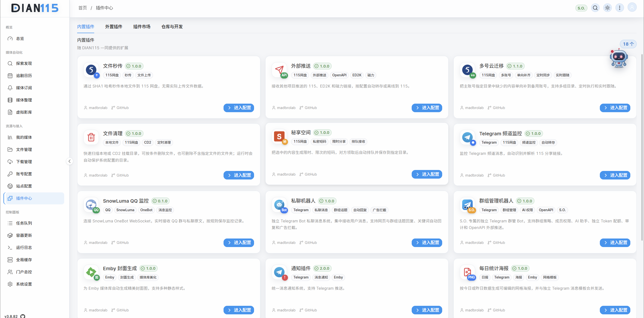Click the OpenAPI tag on 外部推送 card
The width and height of the screenshot is (644, 318).
tap(339, 75)
